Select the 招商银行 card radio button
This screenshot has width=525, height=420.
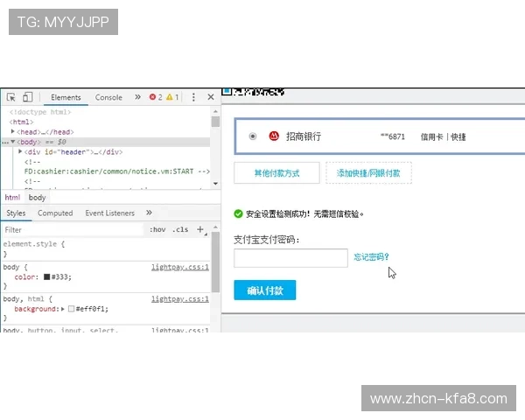[253, 136]
